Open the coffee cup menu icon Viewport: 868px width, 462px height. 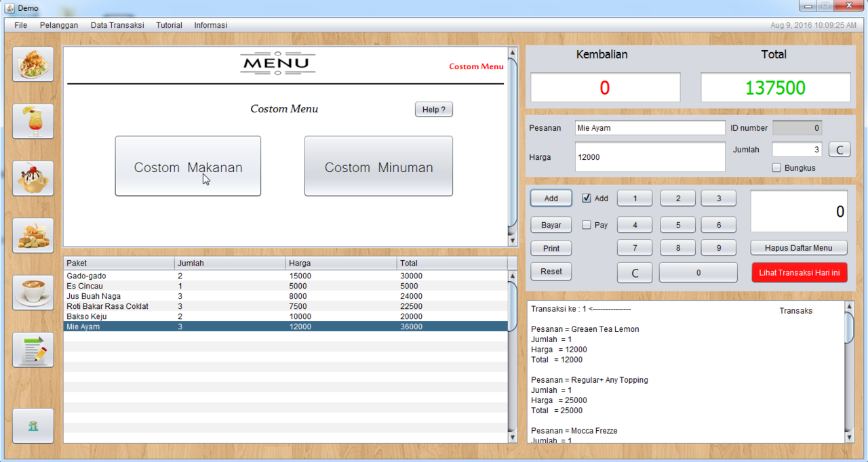tap(33, 292)
